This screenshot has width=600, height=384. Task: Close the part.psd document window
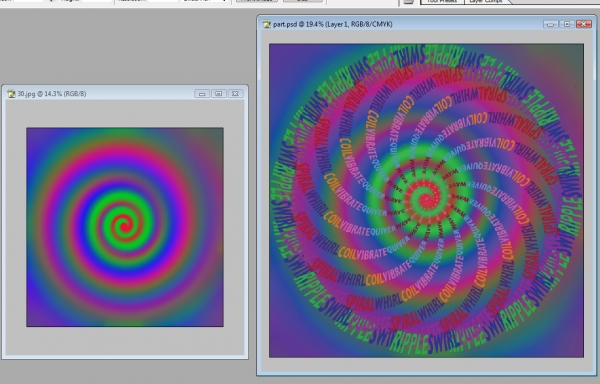coord(584,24)
